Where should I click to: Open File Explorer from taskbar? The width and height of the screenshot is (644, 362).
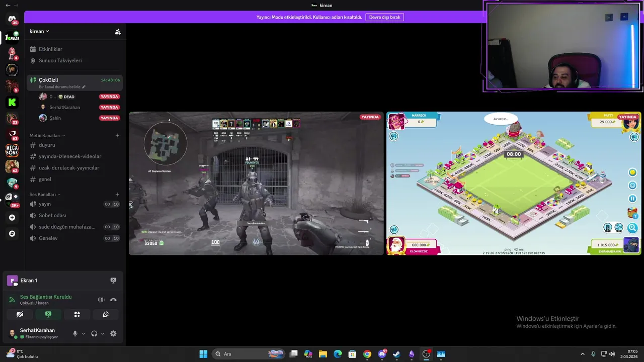(x=323, y=354)
